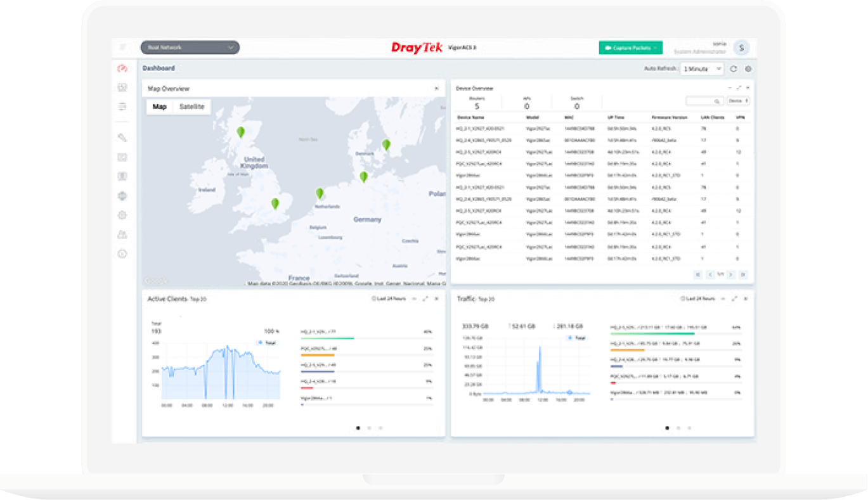Open the Root Network dropdown
The width and height of the screenshot is (868, 500).
(190, 48)
